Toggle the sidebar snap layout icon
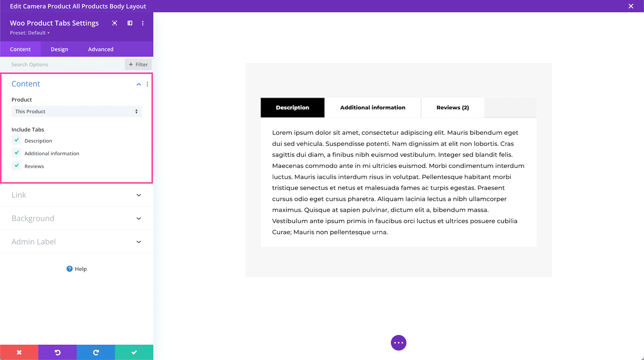Screen dimensions: 644x360 tap(130, 23)
